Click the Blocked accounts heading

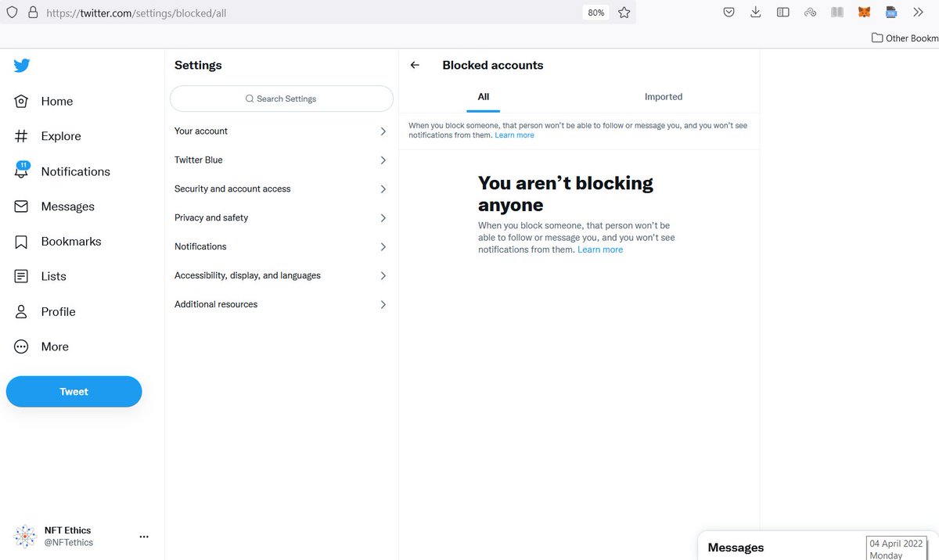tap(493, 66)
